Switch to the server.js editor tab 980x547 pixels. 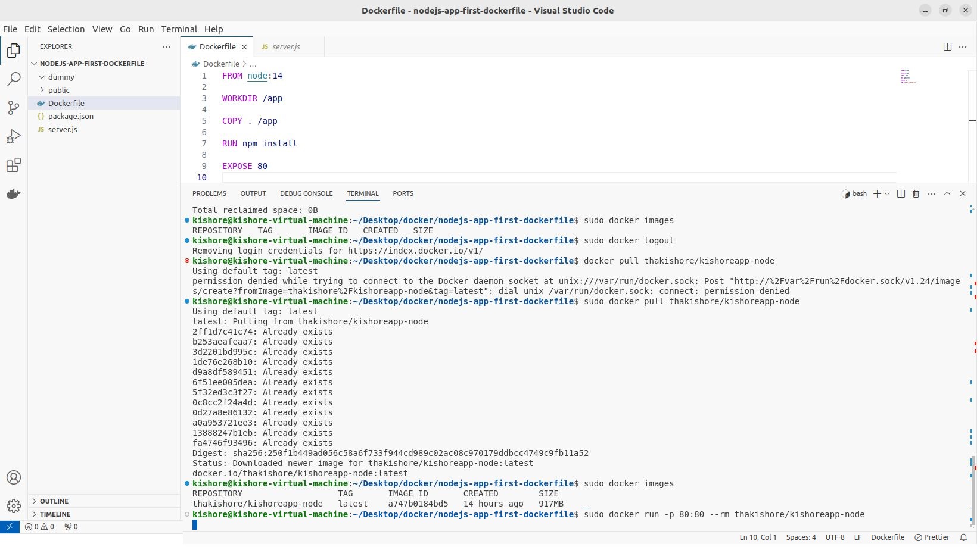point(286,47)
